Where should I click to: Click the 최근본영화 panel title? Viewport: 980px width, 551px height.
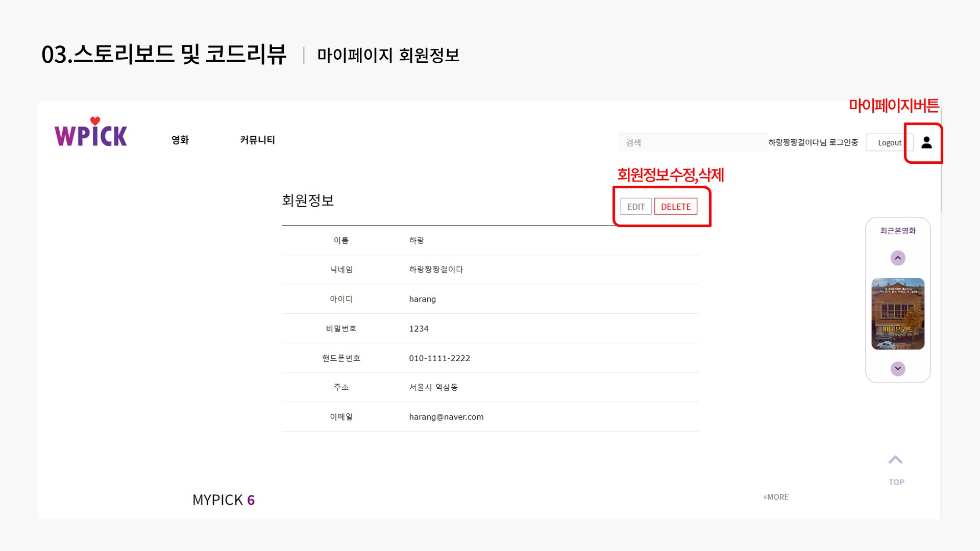[897, 231]
